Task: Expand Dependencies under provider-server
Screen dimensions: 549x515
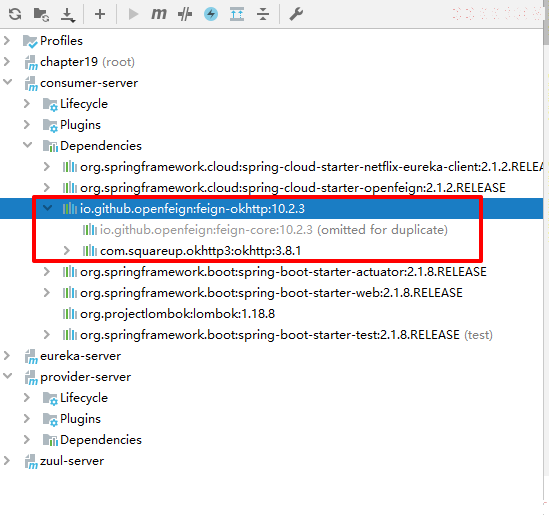Action: [27, 440]
